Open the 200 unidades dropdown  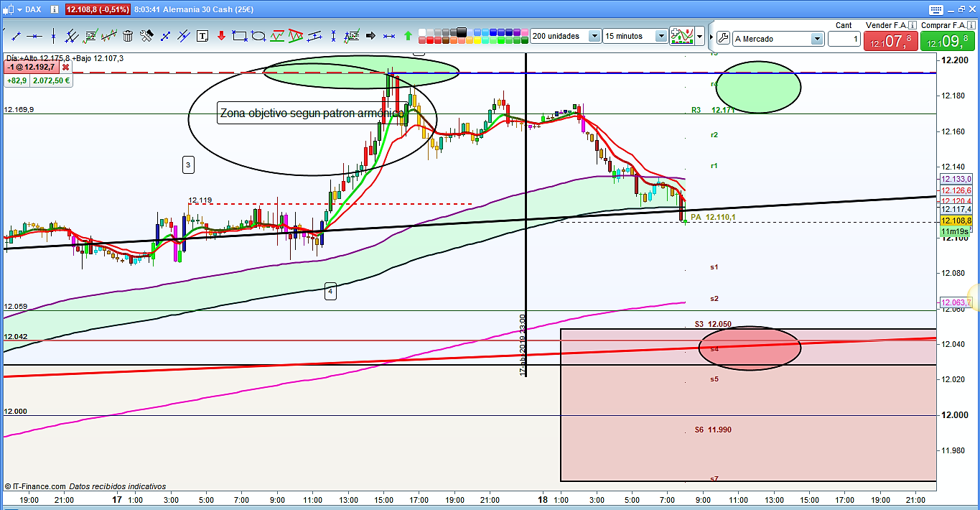pos(594,36)
